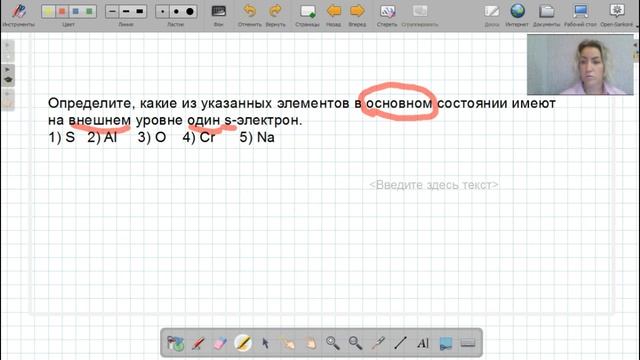The height and width of the screenshot is (360, 640).
Task: Open the Фон background options
Action: [219, 15]
